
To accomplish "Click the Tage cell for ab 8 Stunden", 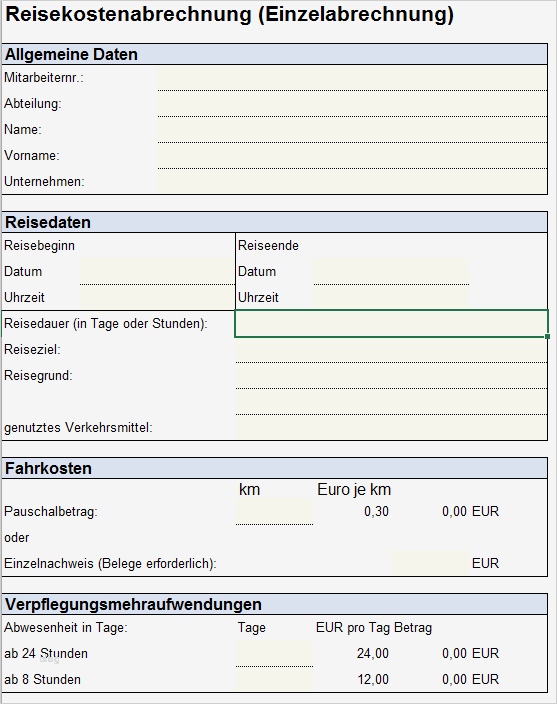I will (274, 679).
